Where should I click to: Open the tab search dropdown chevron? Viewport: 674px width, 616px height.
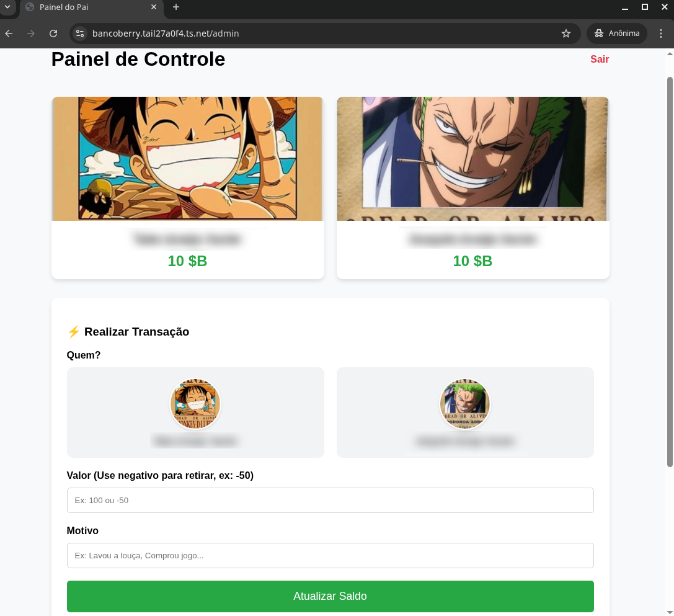(7, 7)
